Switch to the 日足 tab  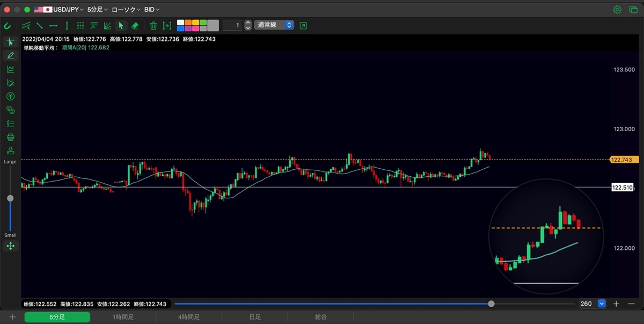tap(255, 317)
